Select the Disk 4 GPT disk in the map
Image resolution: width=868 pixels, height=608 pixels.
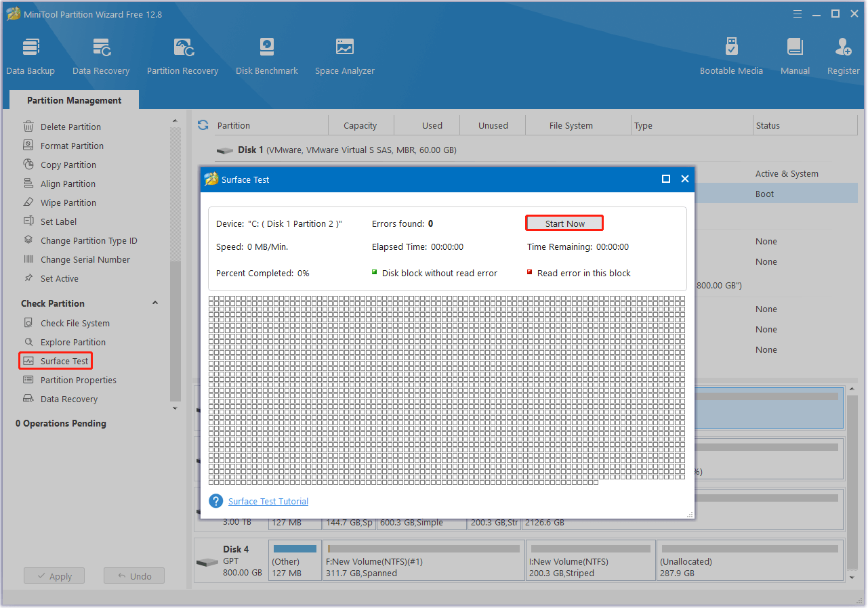(230, 561)
